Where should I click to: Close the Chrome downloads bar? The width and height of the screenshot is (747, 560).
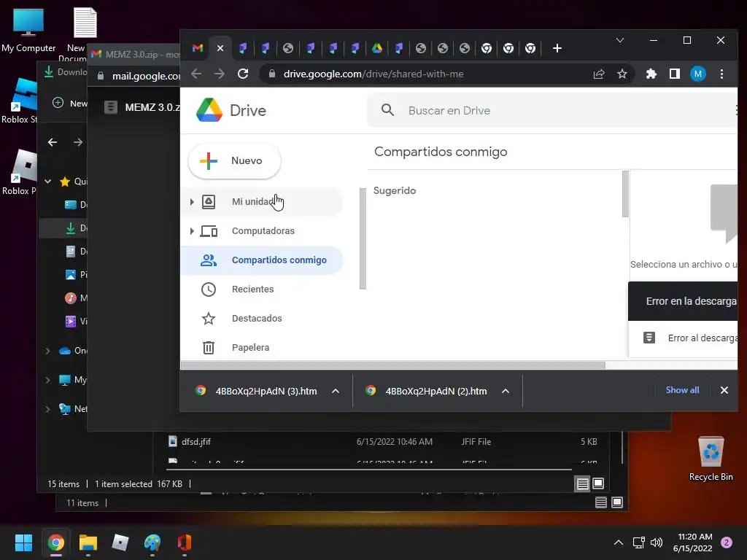pyautogui.click(x=724, y=390)
